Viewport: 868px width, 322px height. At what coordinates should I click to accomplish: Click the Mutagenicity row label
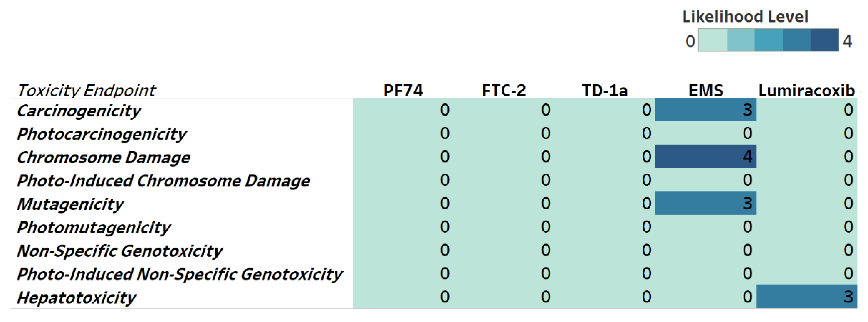click(x=70, y=204)
